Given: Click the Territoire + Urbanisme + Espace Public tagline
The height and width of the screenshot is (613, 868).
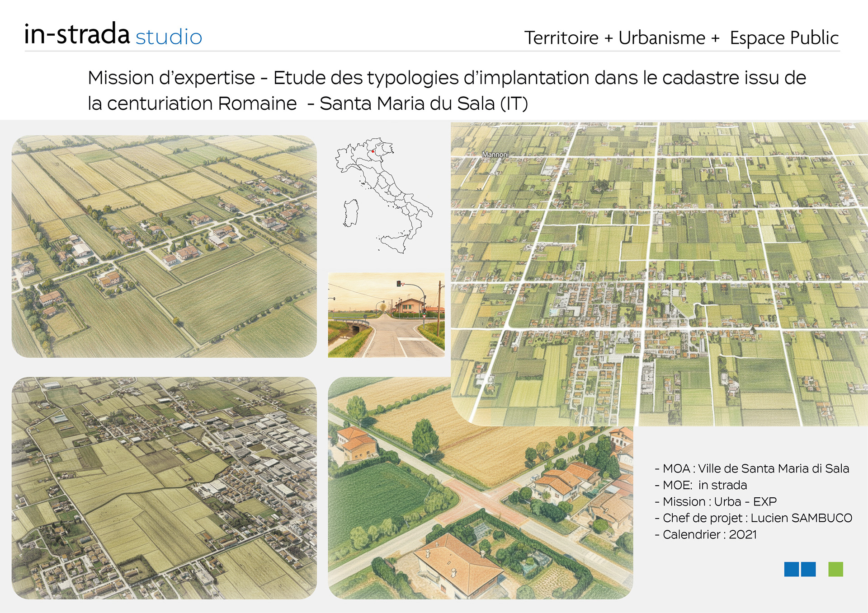Looking at the screenshot, I should [x=681, y=38].
